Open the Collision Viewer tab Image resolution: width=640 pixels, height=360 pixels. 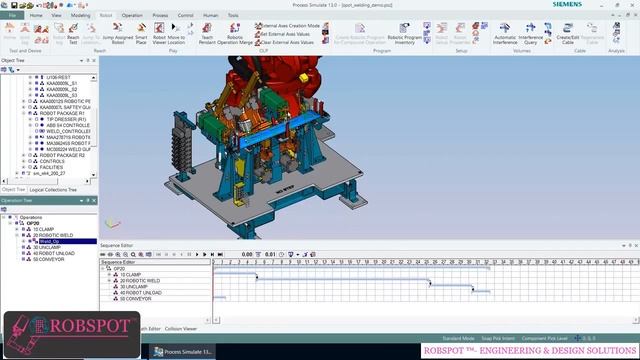[x=181, y=329]
